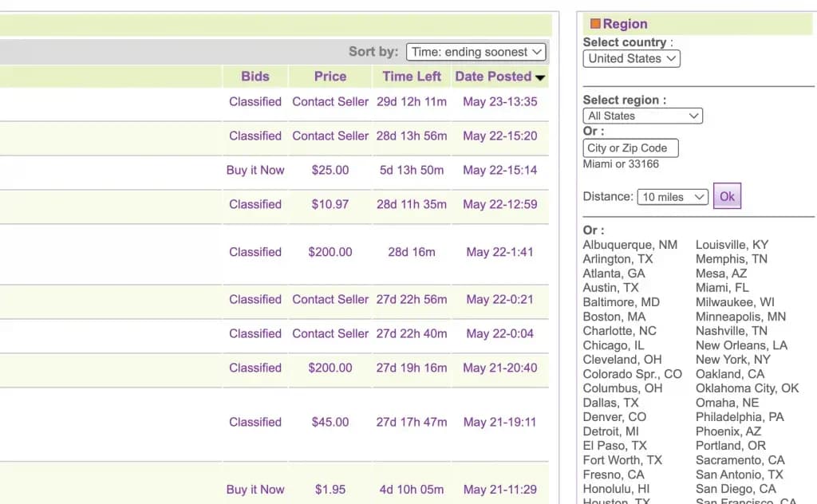Click Contact Seller in May 22-0:21 row
The image size is (817, 504).
click(330, 299)
